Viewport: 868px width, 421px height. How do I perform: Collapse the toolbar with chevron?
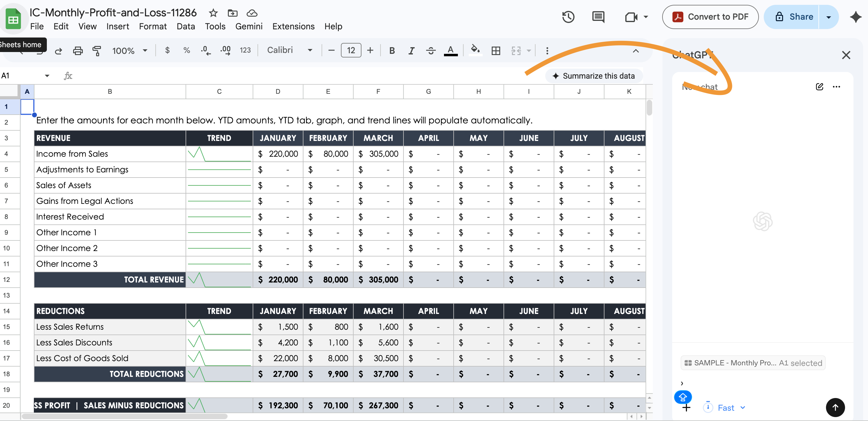[636, 51]
